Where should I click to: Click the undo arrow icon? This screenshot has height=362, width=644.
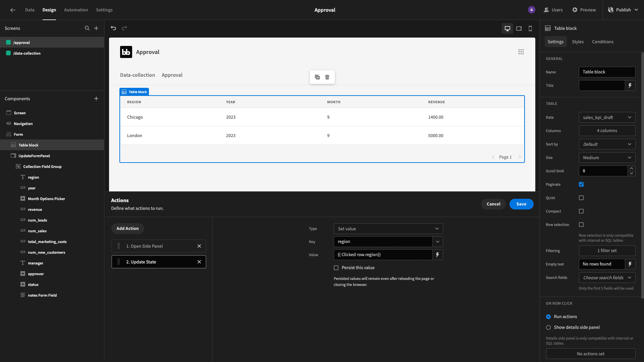tap(113, 28)
